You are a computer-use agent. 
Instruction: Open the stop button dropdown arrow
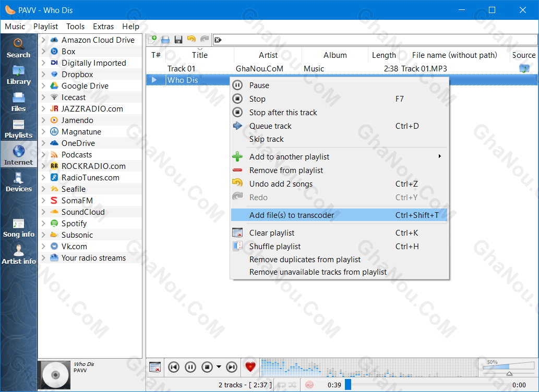point(219,367)
